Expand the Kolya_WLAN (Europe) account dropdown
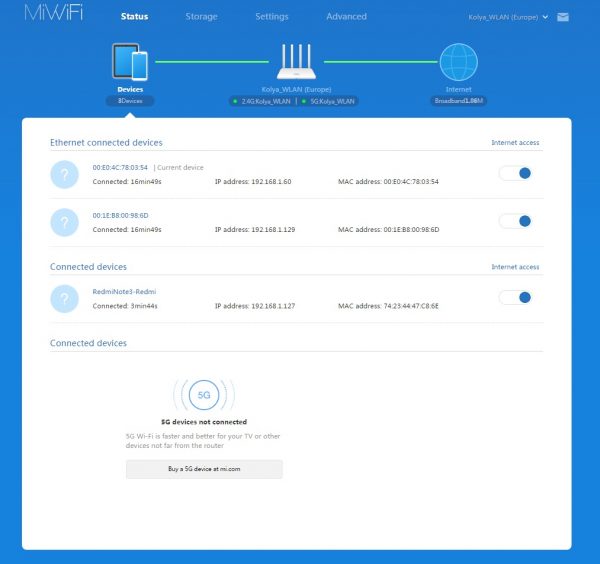 [508, 17]
